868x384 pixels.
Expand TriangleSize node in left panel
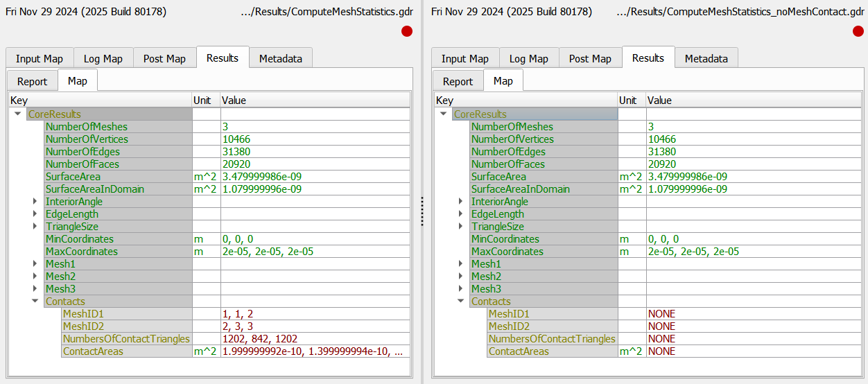(35, 227)
